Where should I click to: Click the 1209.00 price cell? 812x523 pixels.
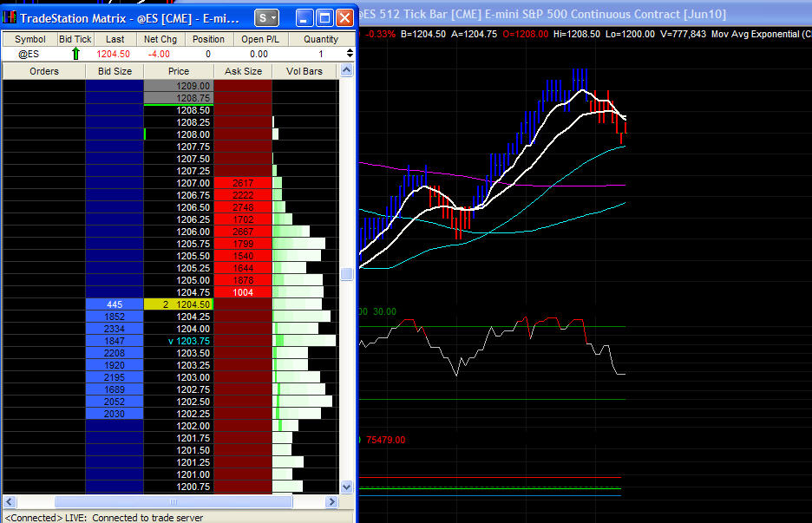(179, 86)
